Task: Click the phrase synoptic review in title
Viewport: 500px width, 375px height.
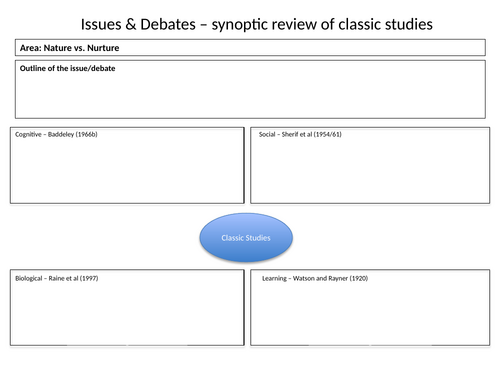Action: point(264,25)
